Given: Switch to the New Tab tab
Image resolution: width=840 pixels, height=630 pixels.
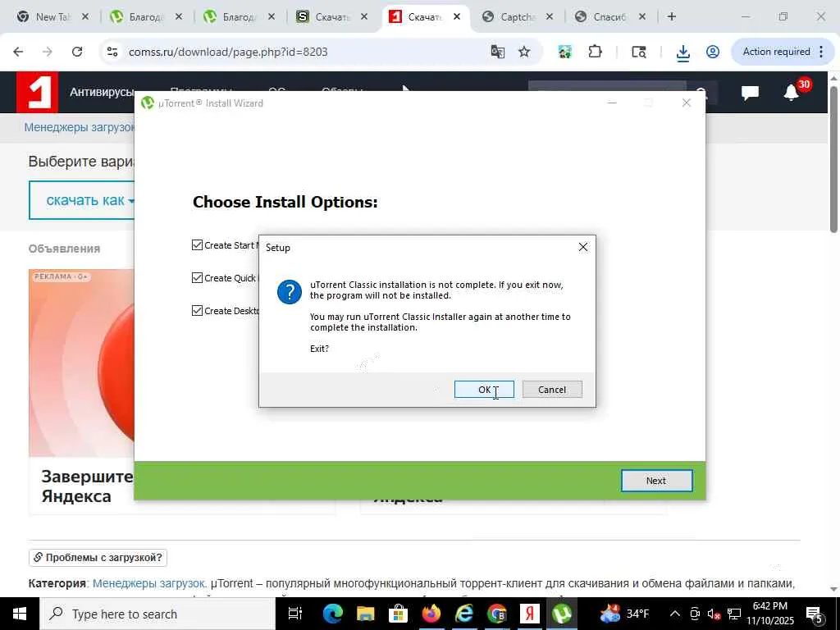Looking at the screenshot, I should tap(52, 17).
